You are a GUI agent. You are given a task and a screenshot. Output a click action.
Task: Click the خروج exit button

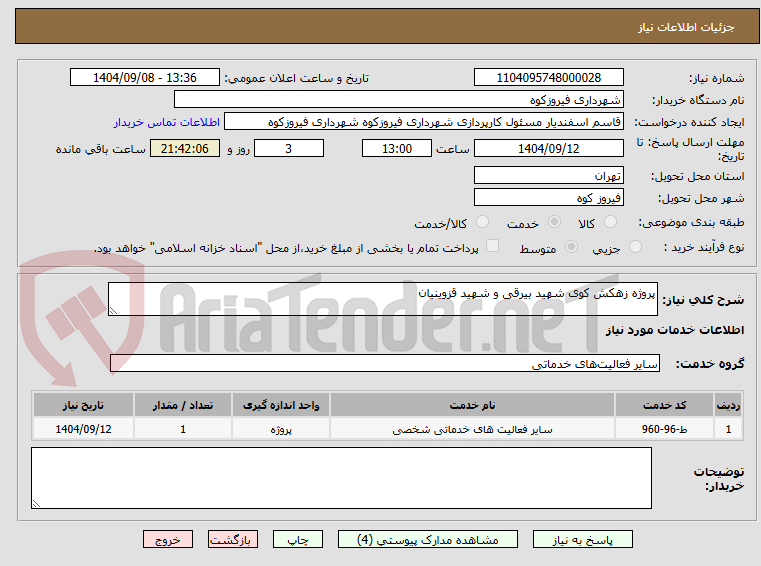coord(167,539)
